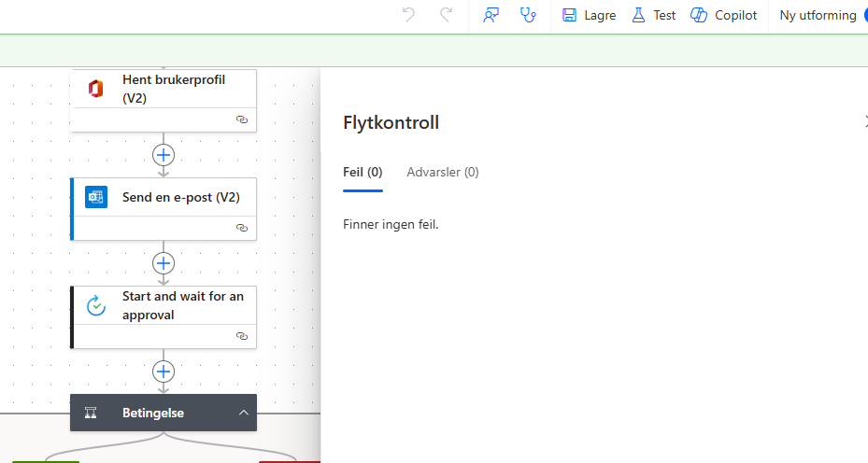Click approval icon on Start and wait

95,305
